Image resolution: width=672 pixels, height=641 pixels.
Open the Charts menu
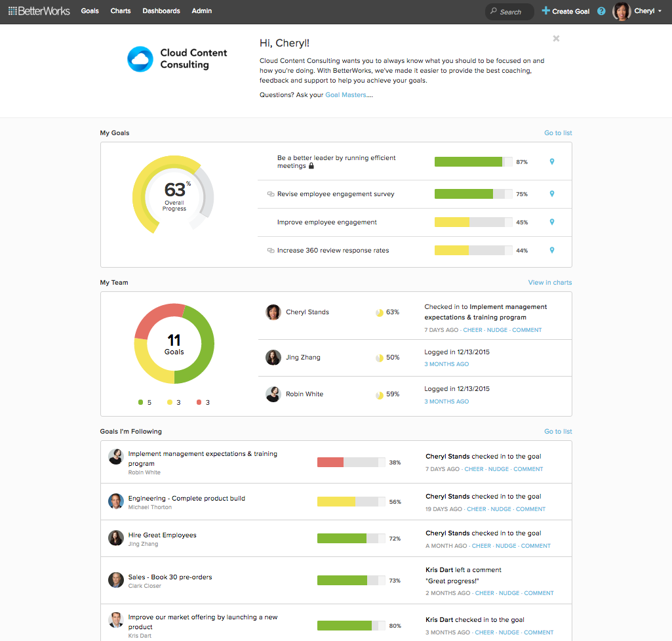click(121, 11)
